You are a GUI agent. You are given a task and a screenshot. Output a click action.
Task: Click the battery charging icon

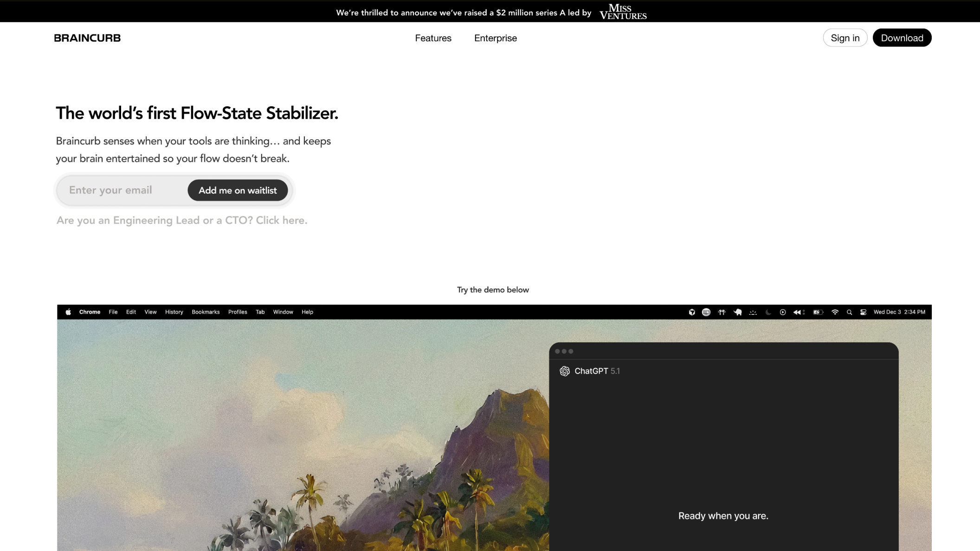[818, 312]
